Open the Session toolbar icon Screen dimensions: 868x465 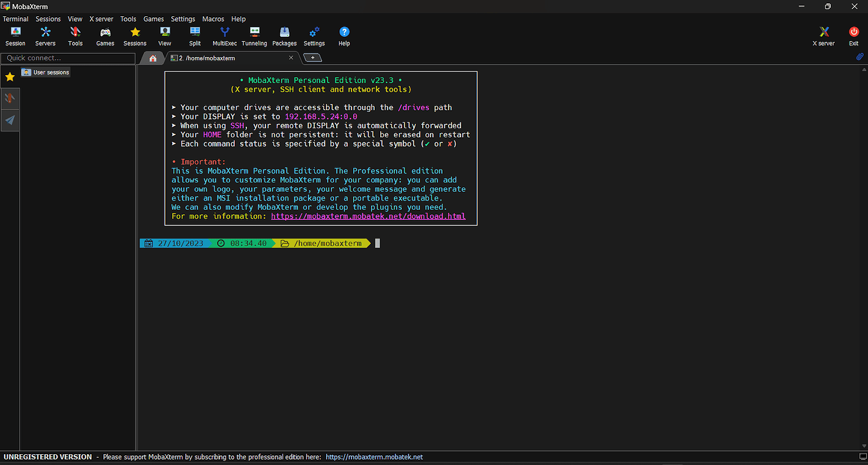click(15, 36)
